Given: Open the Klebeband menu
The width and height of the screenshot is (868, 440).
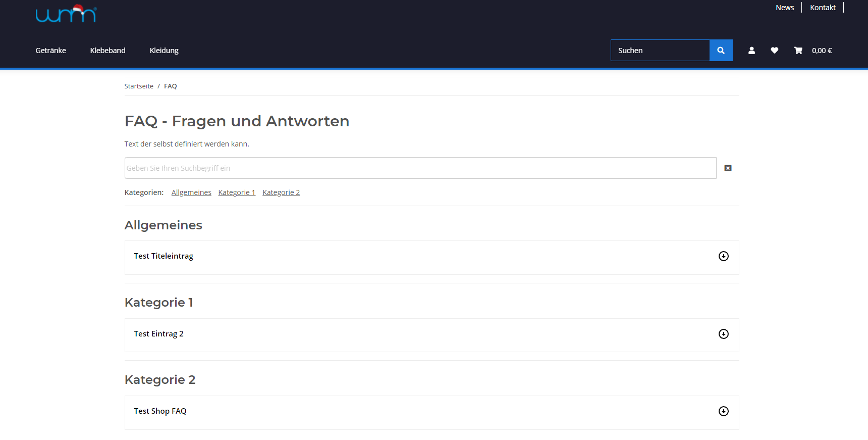Looking at the screenshot, I should click(107, 51).
